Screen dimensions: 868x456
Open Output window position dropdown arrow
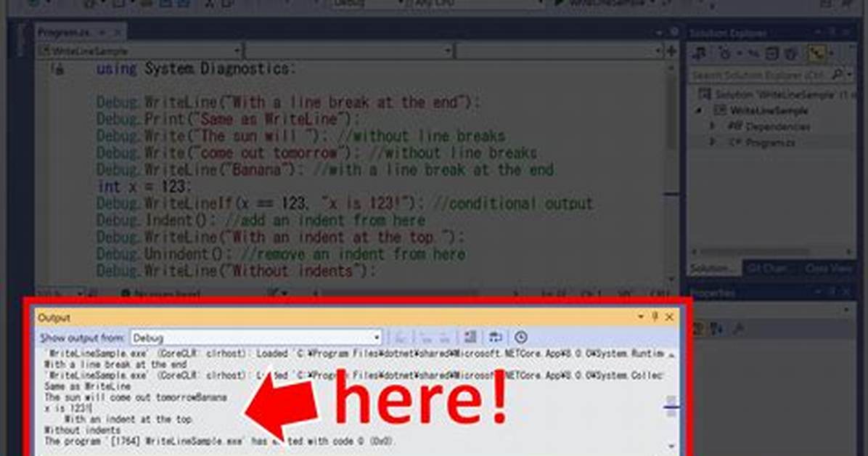tap(641, 317)
